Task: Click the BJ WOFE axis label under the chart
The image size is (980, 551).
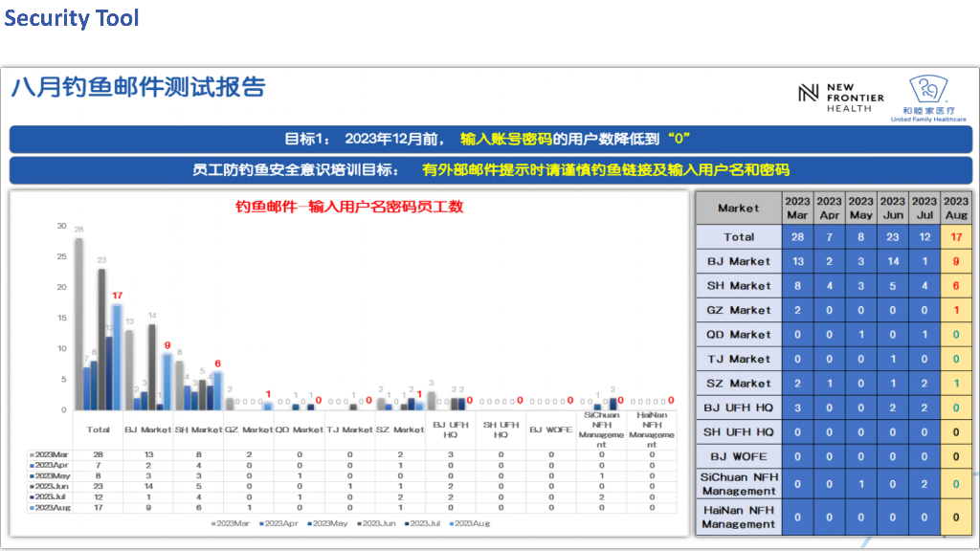Action: tap(550, 430)
